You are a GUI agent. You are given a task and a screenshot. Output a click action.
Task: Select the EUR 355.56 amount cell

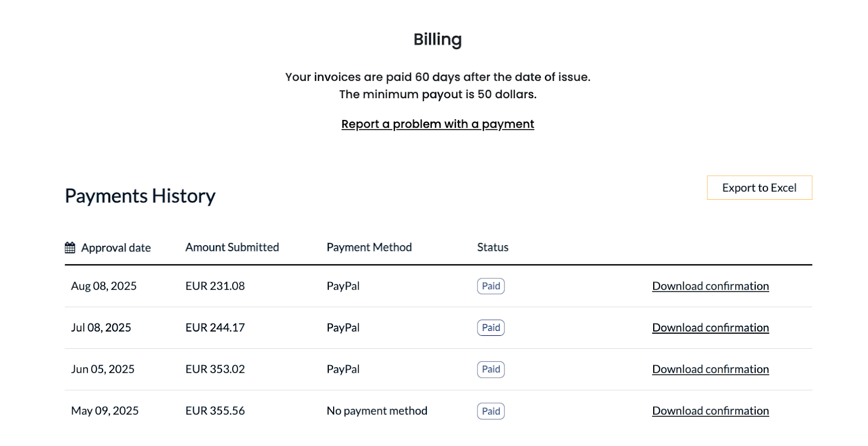(215, 411)
